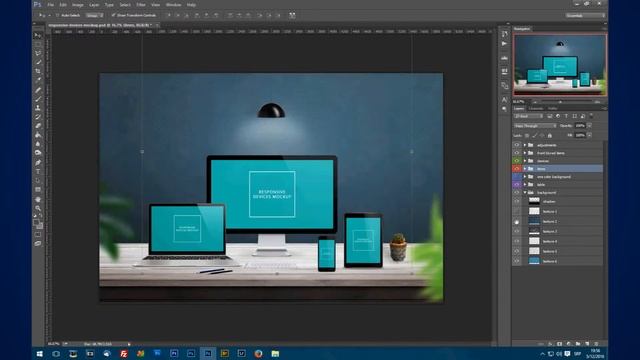The height and width of the screenshot is (360, 640).
Task: Open the collapsed Actions panel play icon
Action: tap(504, 44)
